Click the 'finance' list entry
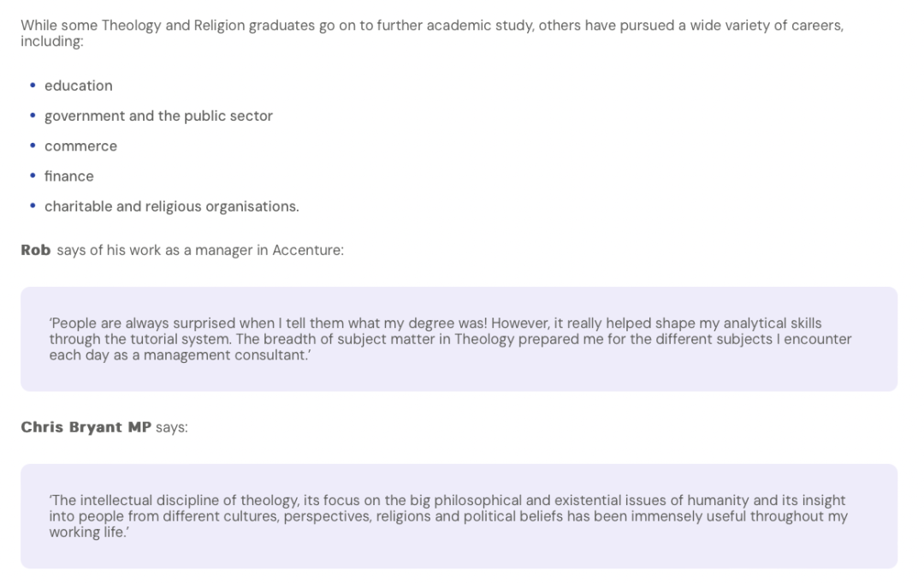The image size is (924, 583). tap(69, 176)
